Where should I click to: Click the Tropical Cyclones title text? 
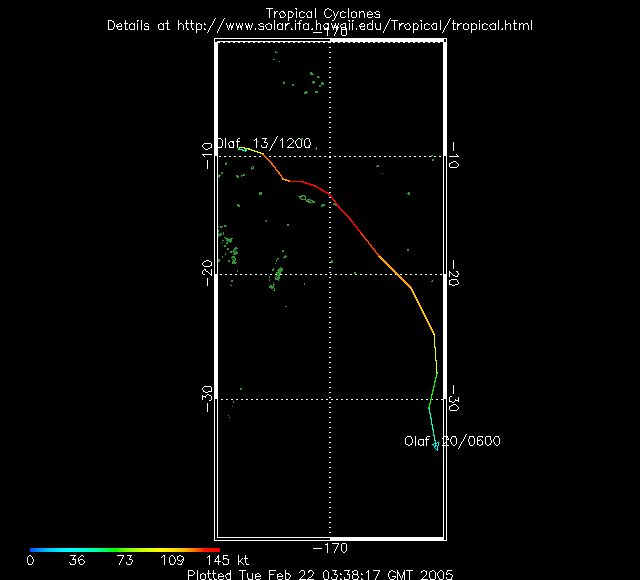[322, 13]
